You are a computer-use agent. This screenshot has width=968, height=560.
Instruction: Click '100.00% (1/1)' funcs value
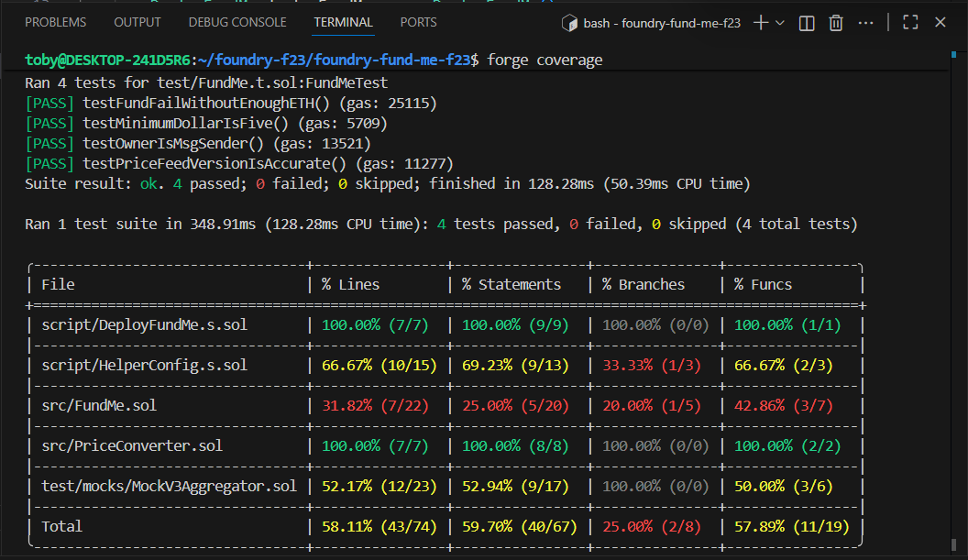[x=787, y=324]
